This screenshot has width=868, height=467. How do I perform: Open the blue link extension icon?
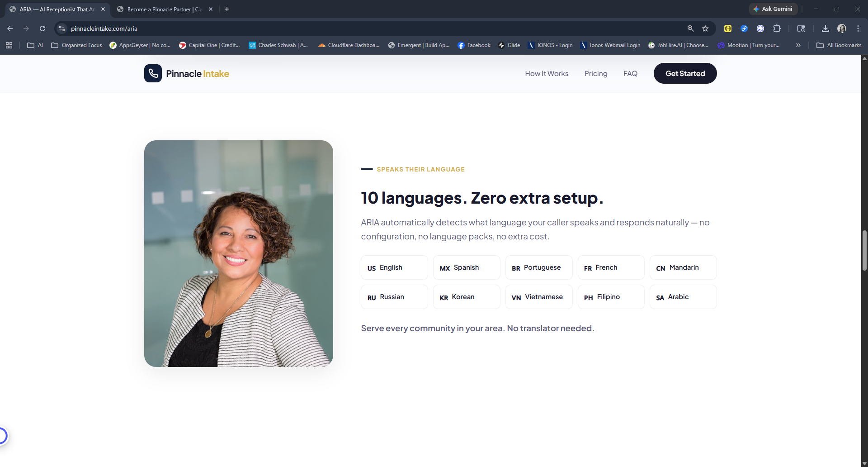coord(744,29)
